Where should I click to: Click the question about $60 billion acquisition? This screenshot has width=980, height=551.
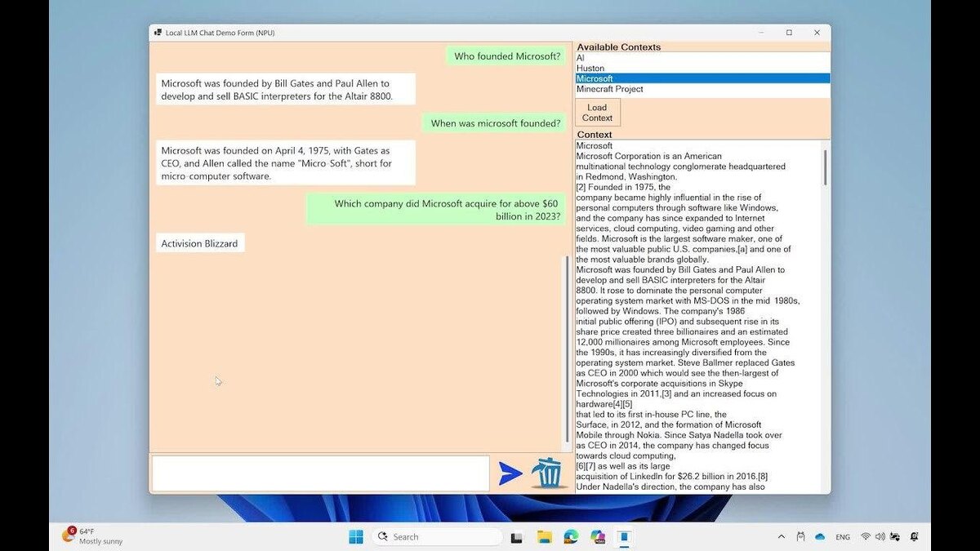coord(436,210)
